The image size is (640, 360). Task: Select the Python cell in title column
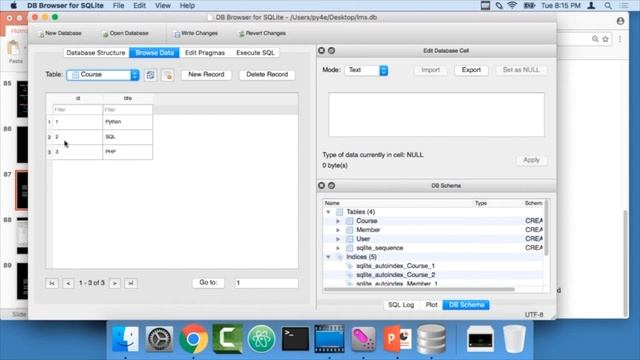[128, 122]
